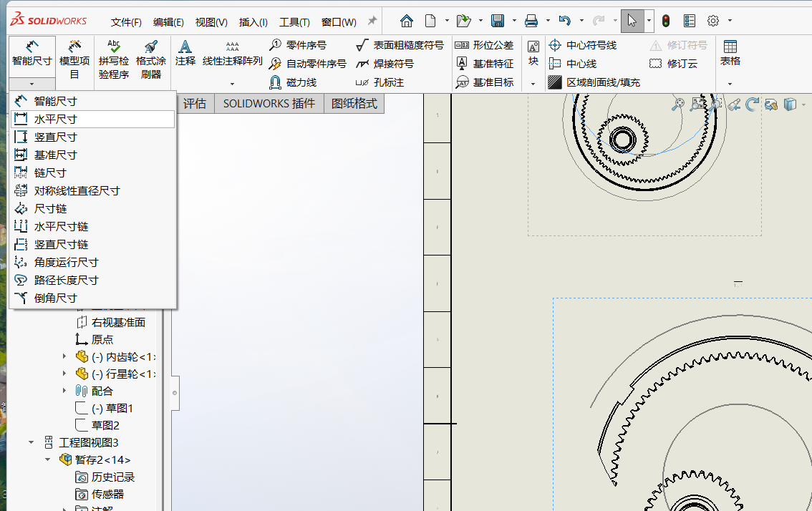Switch to the SOLIDWORKS 插件 tab
The width and height of the screenshot is (812, 511).
point(269,104)
